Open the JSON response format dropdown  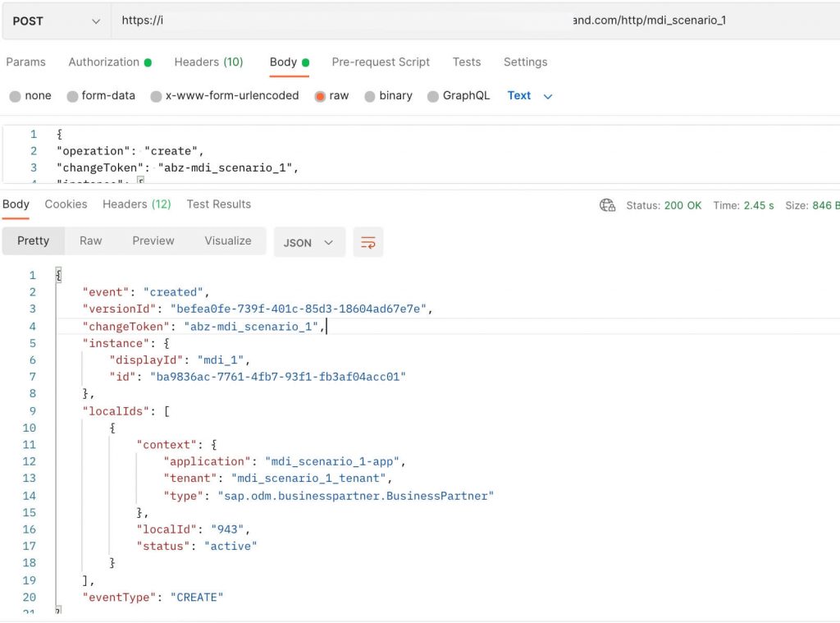pyautogui.click(x=309, y=242)
